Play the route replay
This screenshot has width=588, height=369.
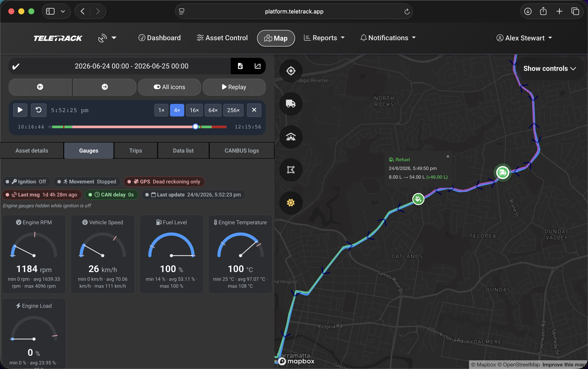tap(20, 110)
